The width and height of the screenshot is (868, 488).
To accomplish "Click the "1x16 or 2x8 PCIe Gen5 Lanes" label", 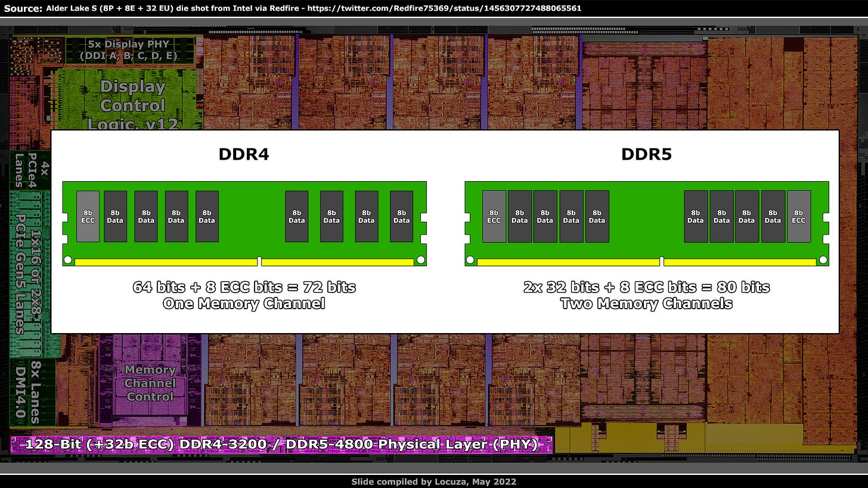I will pyautogui.click(x=28, y=273).
